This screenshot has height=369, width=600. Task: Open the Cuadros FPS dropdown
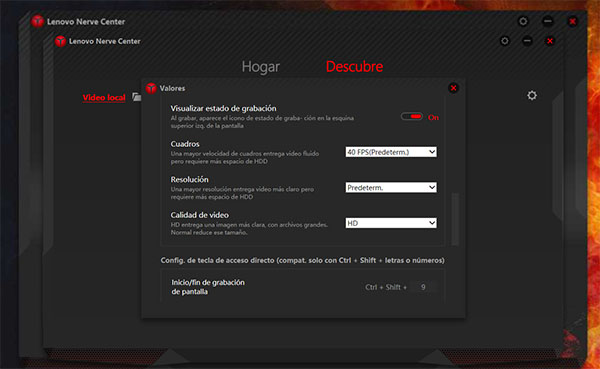click(391, 152)
